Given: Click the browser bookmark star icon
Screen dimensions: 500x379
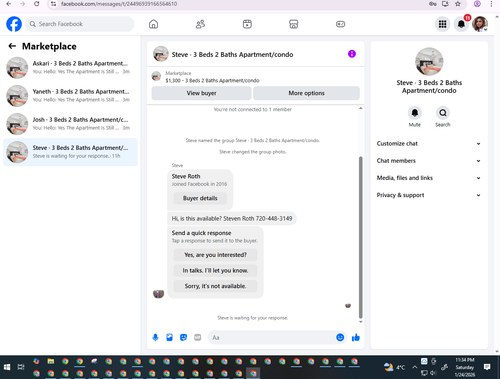Looking at the screenshot, I should 458,4.
